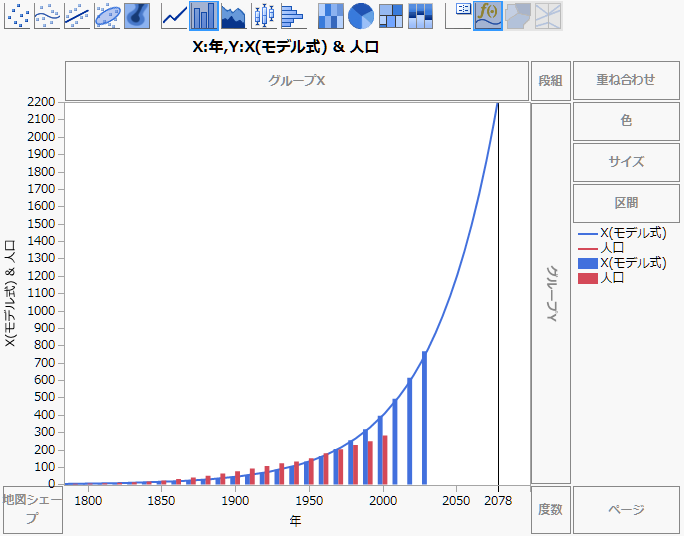Screen dimensions: 684x536
Task: Select the Line chart element icon
Action: 174,15
